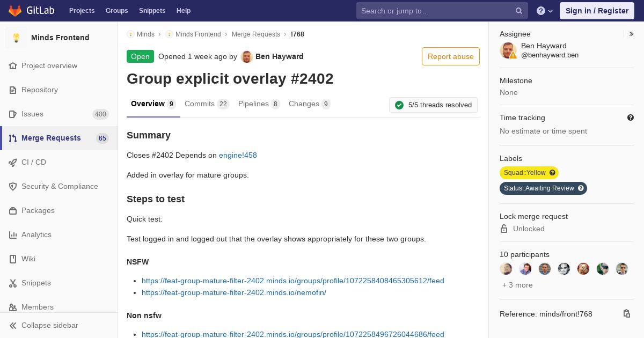Click green check icon in threads resolved
The image size is (644, 338).
(399, 105)
